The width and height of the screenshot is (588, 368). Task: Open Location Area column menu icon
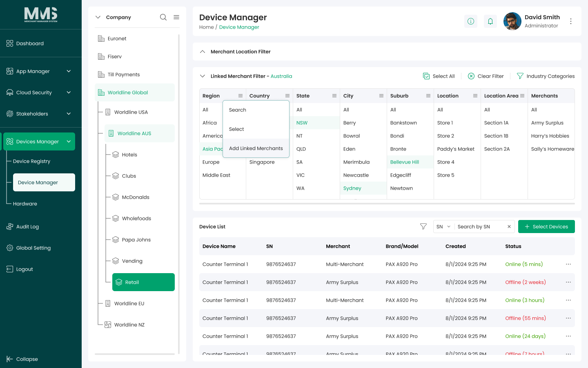click(x=522, y=96)
